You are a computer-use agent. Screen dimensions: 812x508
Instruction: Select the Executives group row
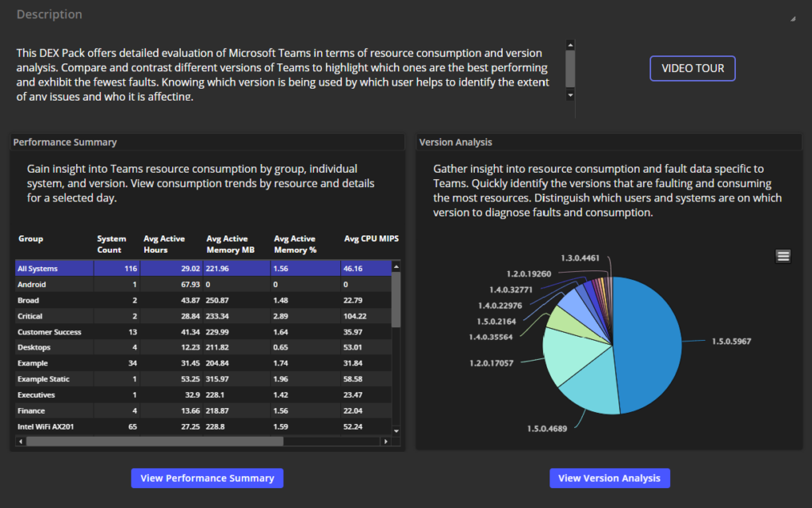[204, 395]
